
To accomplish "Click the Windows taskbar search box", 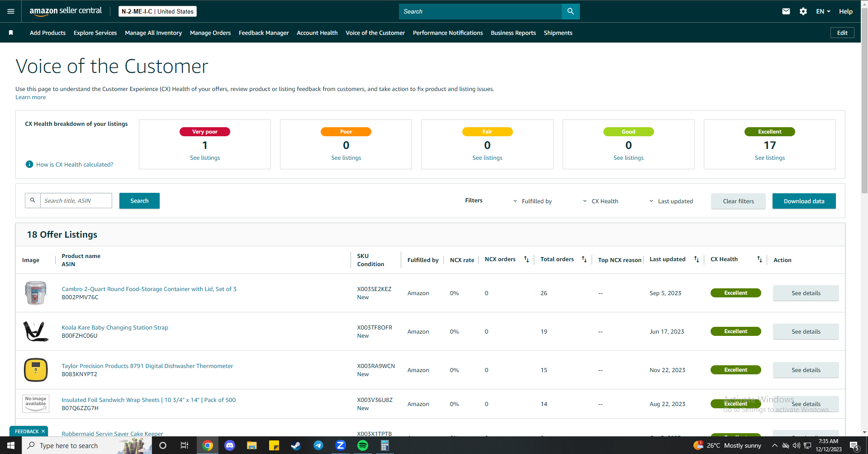I will tap(87, 445).
